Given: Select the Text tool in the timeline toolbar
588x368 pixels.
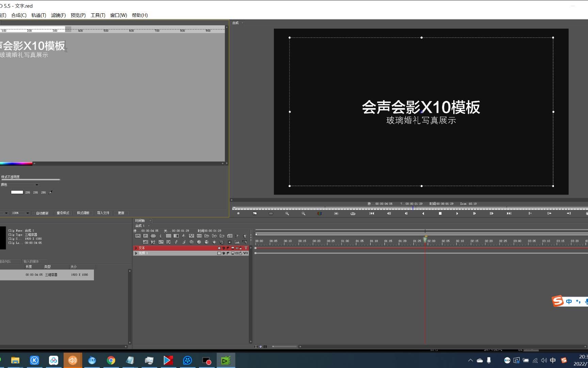Looking at the screenshot, I should pos(245,236).
